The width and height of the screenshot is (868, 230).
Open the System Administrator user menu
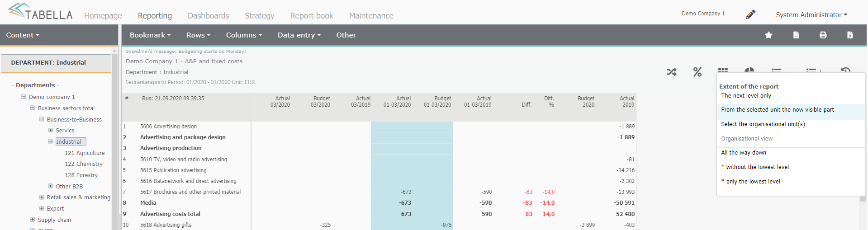click(x=811, y=15)
